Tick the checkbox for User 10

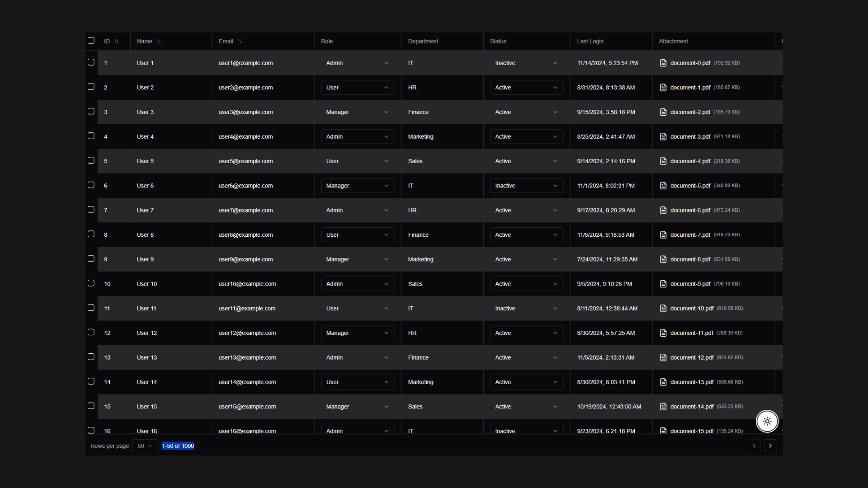point(91,283)
